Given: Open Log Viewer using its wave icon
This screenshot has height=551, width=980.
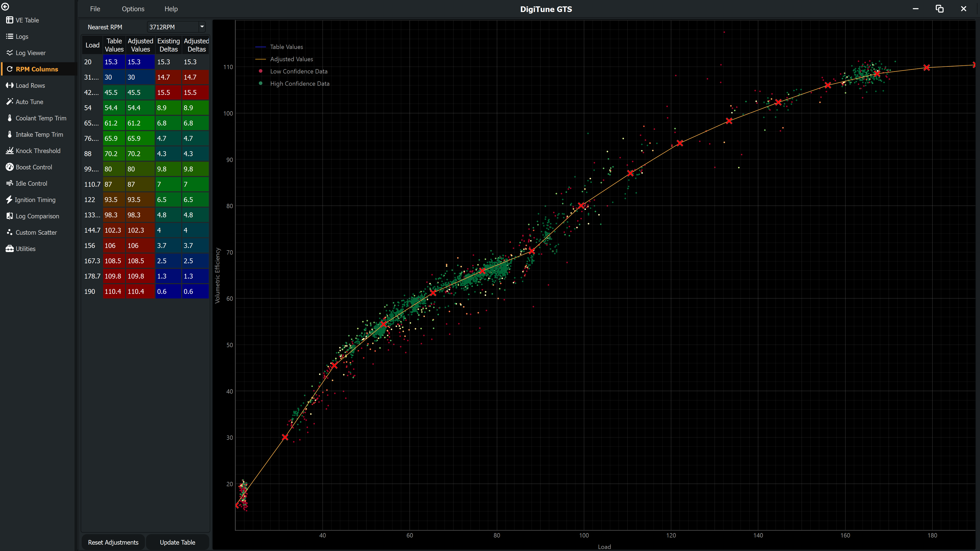Looking at the screenshot, I should (x=9, y=53).
